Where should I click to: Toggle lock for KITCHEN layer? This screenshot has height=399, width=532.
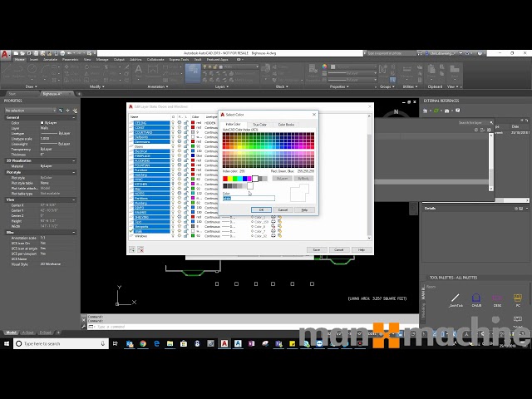tap(186, 185)
